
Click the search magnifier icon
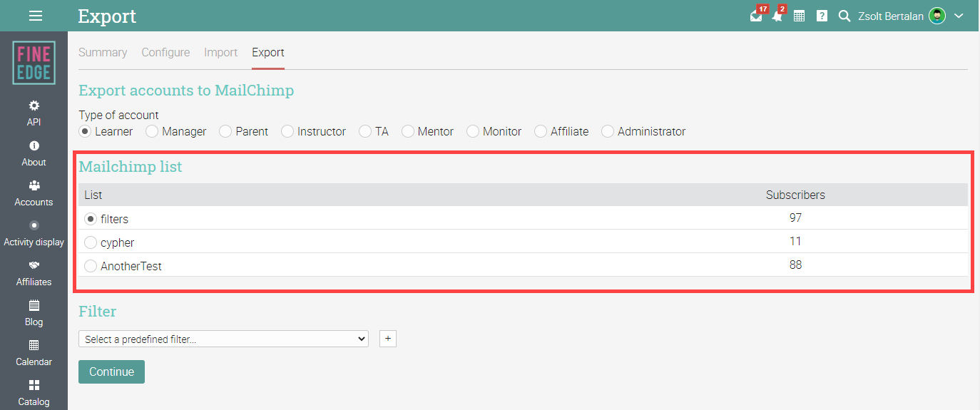pos(844,16)
